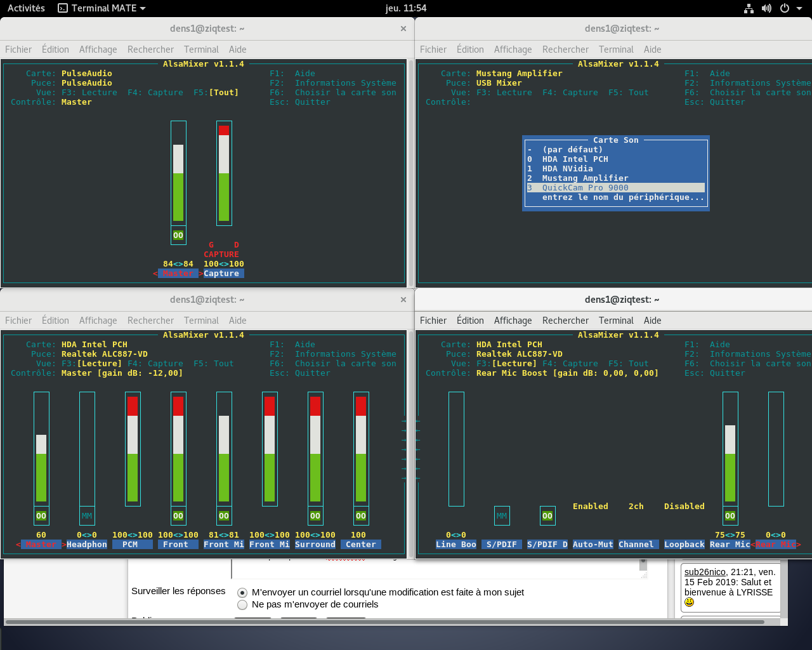Open Terminal menu in the PulseAudio terminal

[x=201, y=50]
